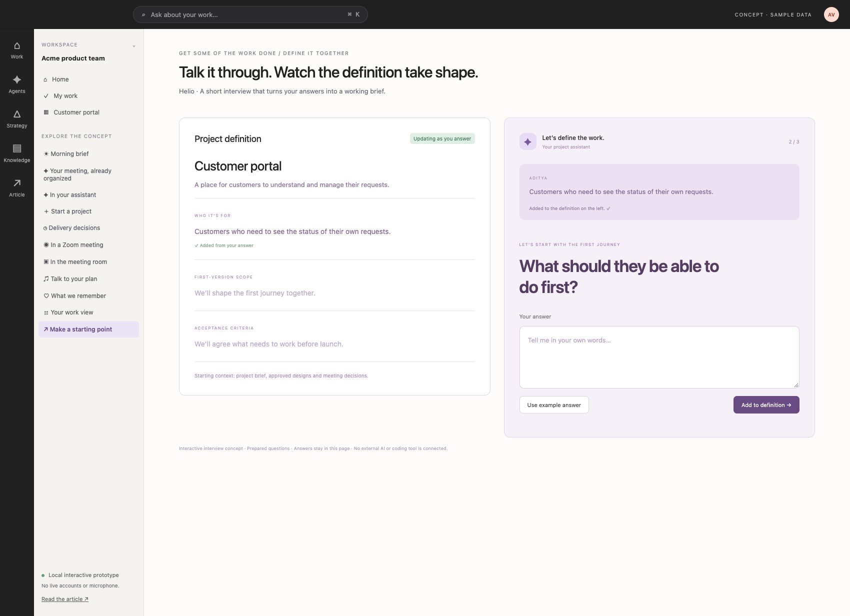Click the Talk to your plan music icon
This screenshot has width=850, height=616.
[x=46, y=279]
